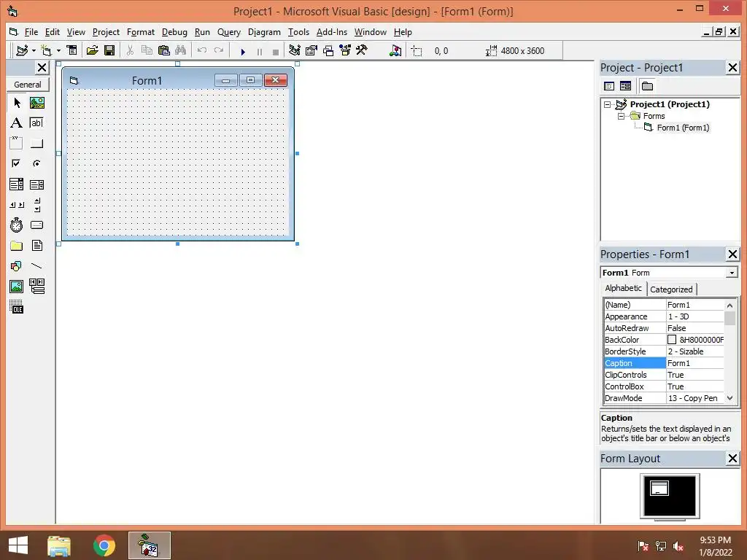Select the DriveListBox tool
The width and height of the screenshot is (747, 560).
(x=36, y=225)
